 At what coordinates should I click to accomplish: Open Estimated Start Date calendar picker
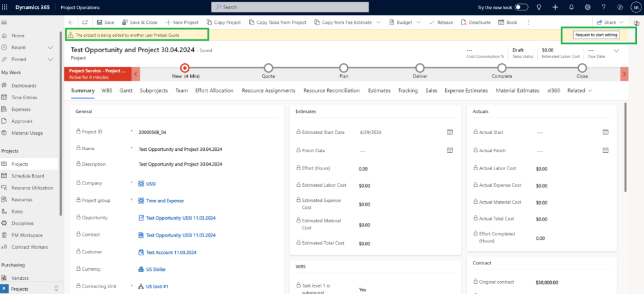450,132
